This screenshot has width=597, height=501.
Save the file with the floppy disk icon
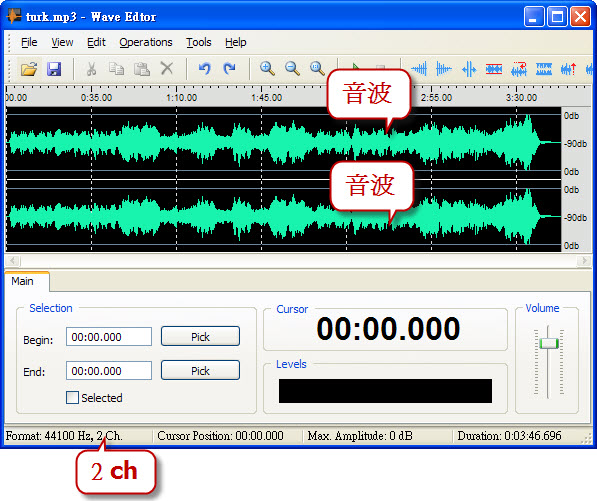[54, 69]
